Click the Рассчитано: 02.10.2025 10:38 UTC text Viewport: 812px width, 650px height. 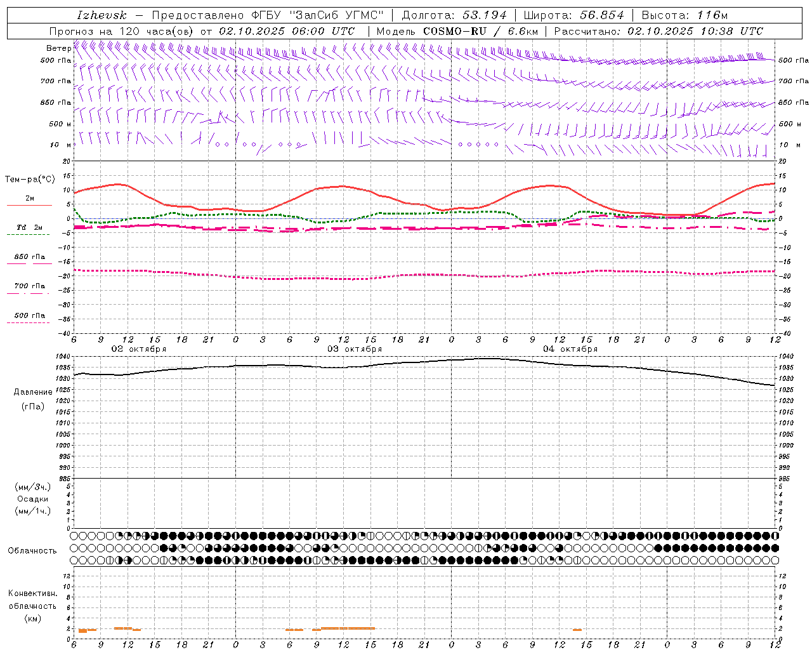658,31
